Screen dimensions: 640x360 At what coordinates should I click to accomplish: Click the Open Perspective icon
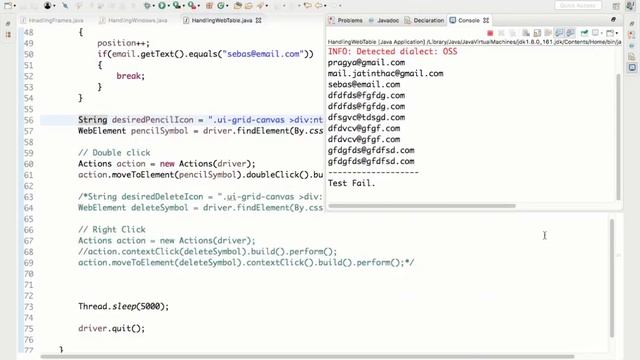coord(616,6)
